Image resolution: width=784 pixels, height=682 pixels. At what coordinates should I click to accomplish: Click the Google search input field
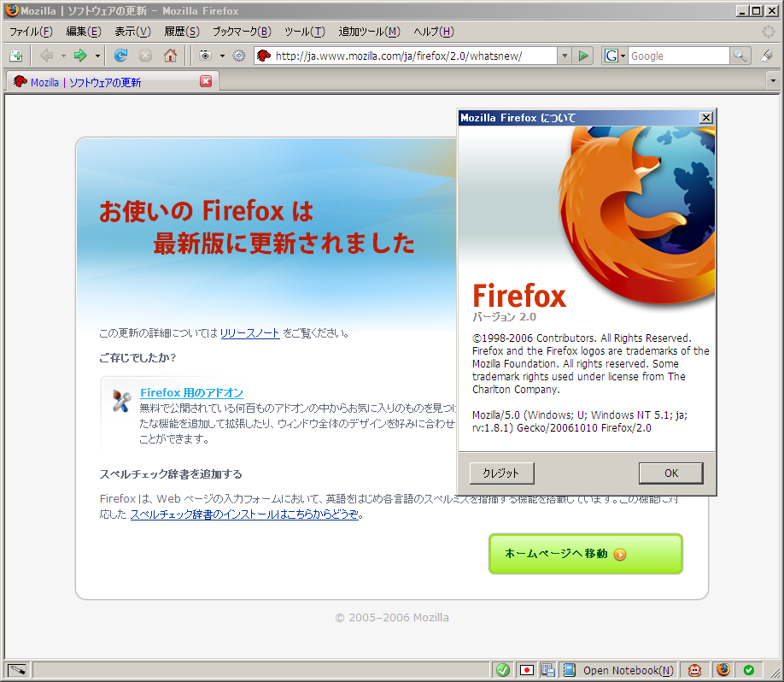pos(678,56)
